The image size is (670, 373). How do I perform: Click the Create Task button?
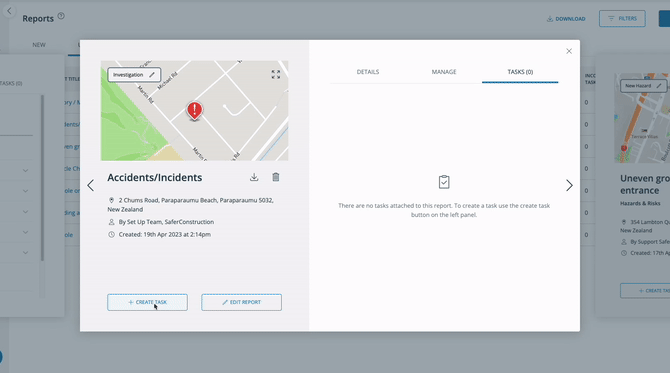point(147,302)
